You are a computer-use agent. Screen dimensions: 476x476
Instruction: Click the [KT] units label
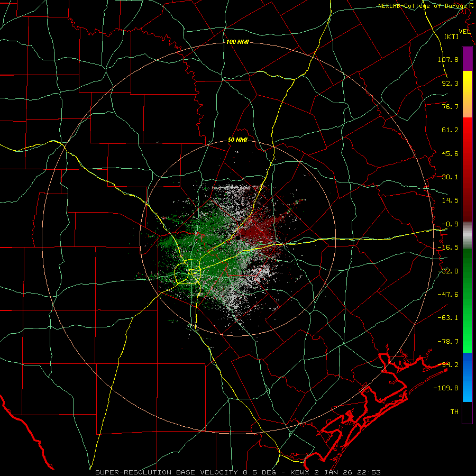click(x=452, y=36)
